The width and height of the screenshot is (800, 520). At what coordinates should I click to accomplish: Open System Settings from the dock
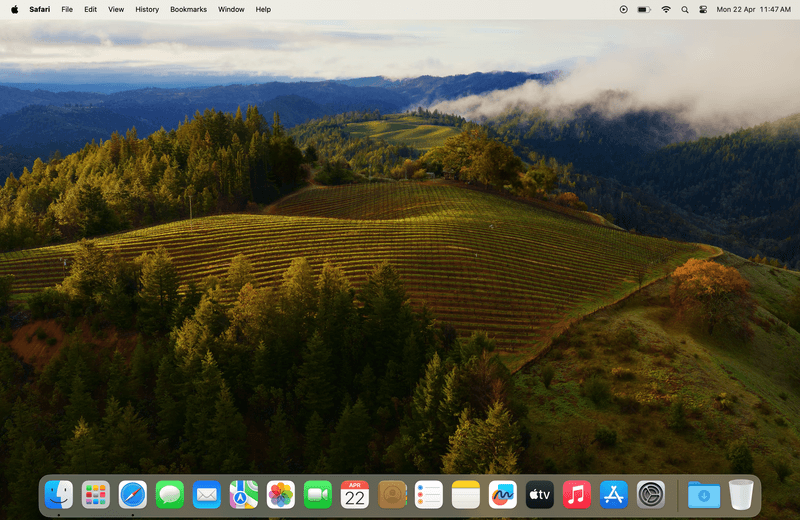650,494
